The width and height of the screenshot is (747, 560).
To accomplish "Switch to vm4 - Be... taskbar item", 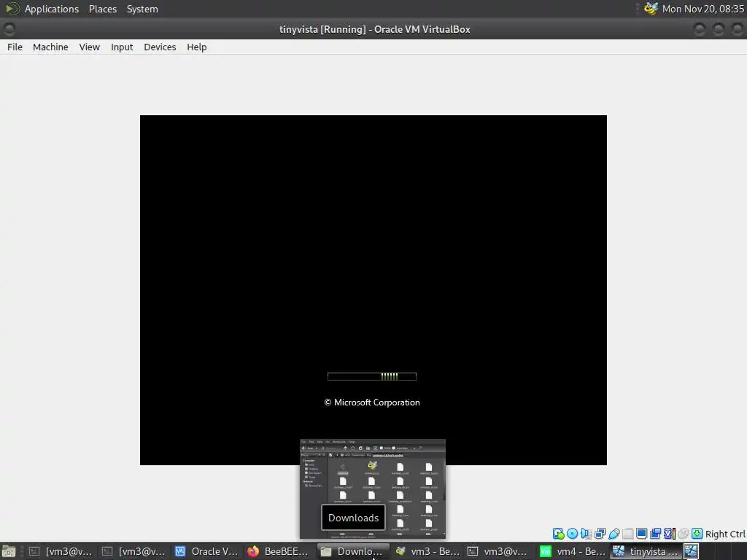I will click(x=572, y=551).
